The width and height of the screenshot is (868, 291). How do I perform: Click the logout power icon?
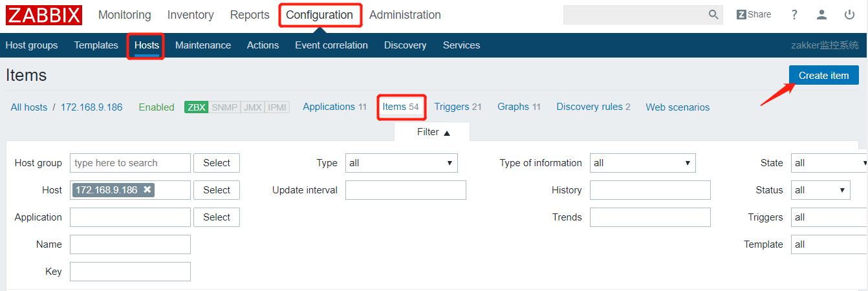point(849,15)
